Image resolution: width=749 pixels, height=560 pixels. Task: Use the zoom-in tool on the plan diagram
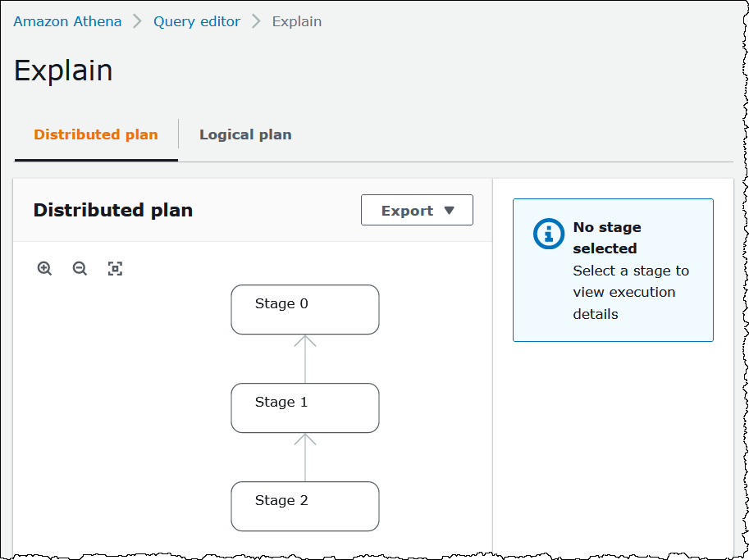(x=44, y=268)
